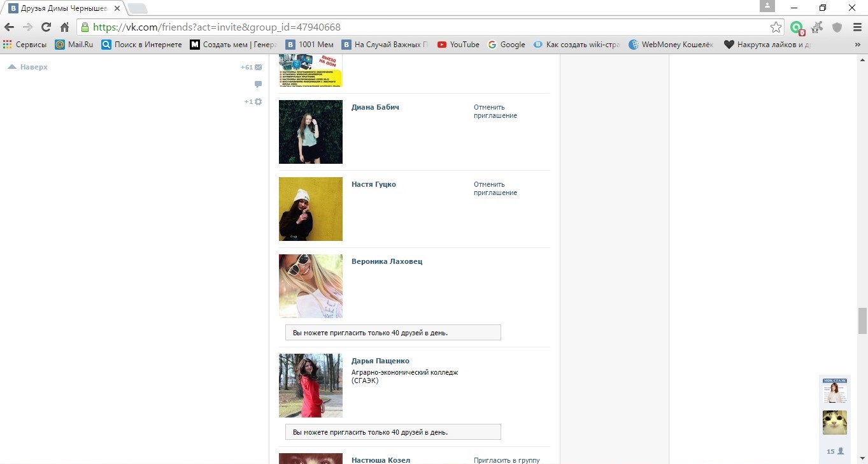This screenshot has height=464, width=868.
Task: Click Дарья Пащенко photo thumbnail
Action: coord(311,386)
